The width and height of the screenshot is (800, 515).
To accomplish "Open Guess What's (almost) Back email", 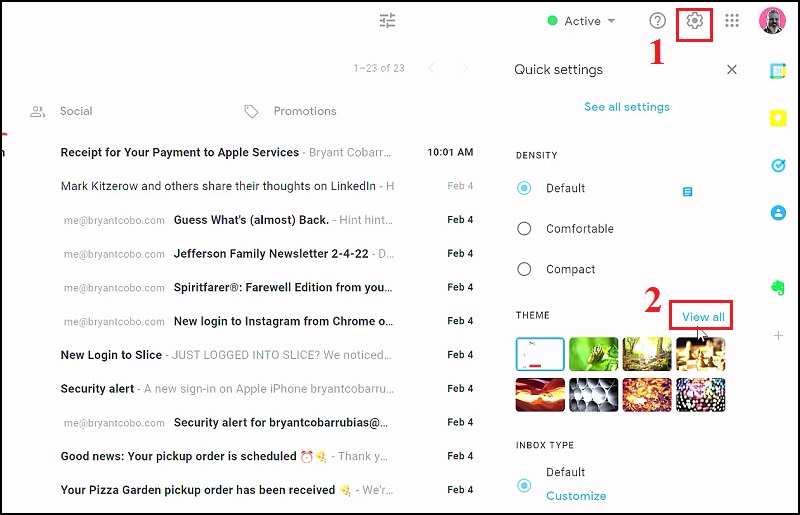I will [267, 220].
